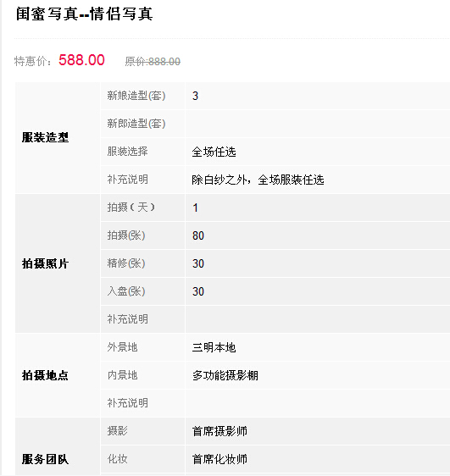Screen dimensions: 450x476
Task: Select the 服装造型 category cell
Action: [x=58, y=137]
